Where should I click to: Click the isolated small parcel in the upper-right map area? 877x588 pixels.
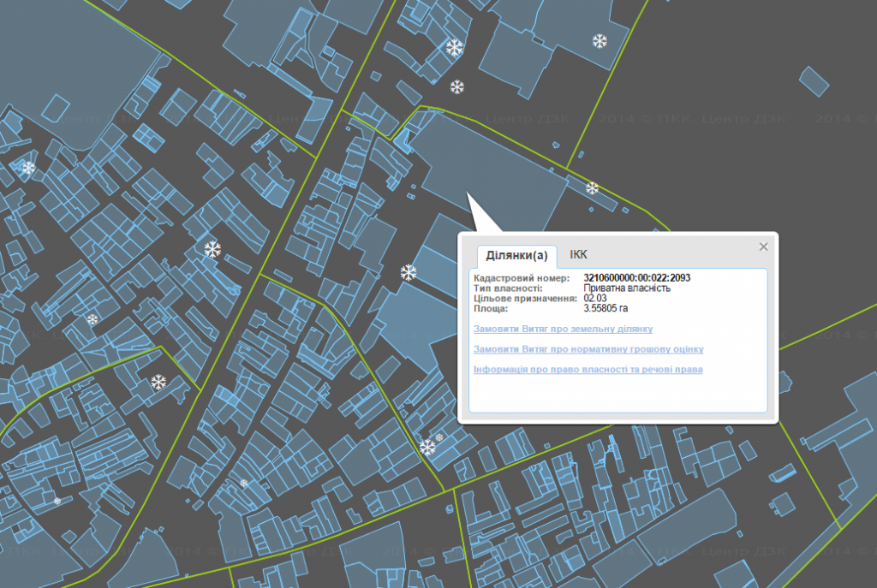coord(814,80)
